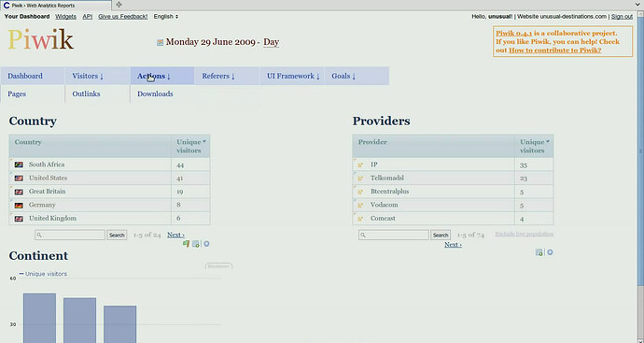Click the blue export icon under Country table

coord(206,244)
